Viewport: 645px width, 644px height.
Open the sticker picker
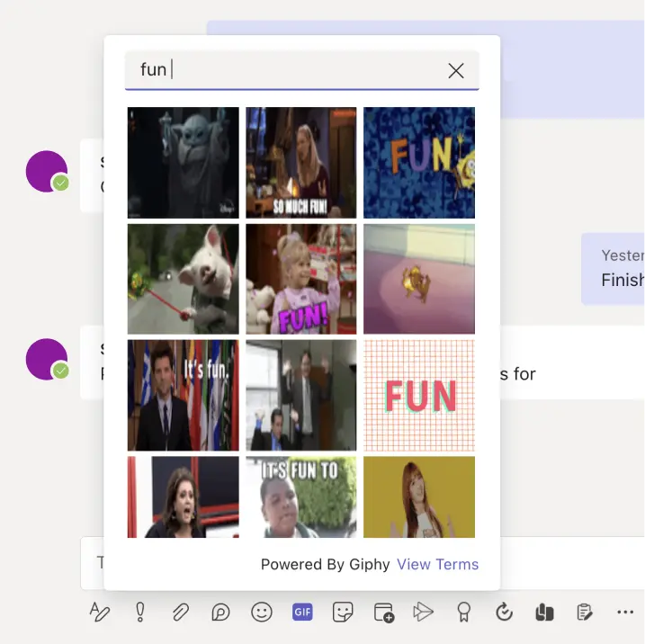[343, 613]
